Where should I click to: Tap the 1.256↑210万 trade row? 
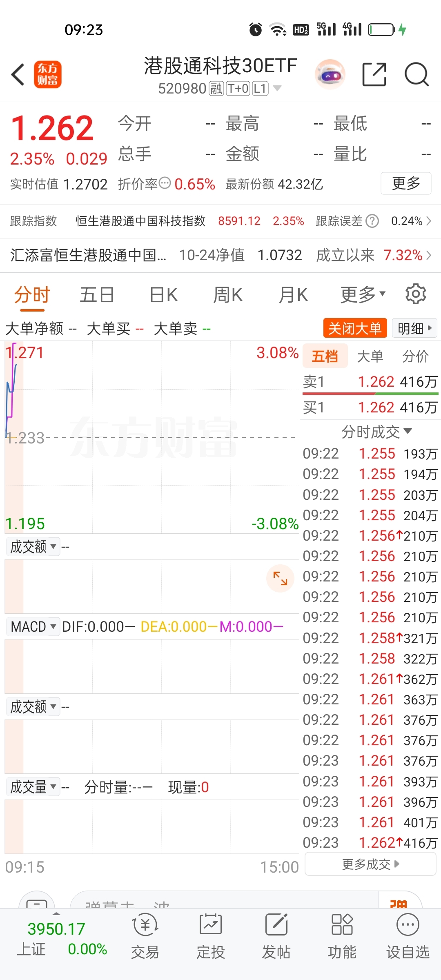click(x=370, y=535)
